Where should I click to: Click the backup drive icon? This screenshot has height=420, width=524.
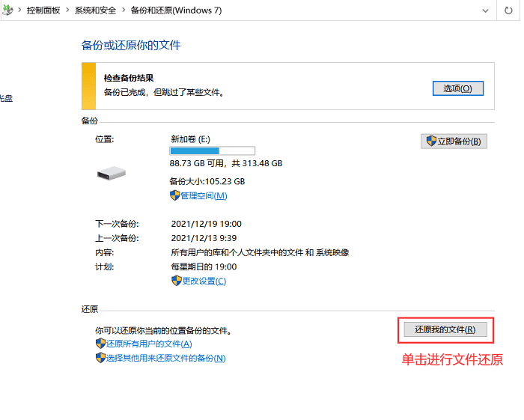[112, 173]
